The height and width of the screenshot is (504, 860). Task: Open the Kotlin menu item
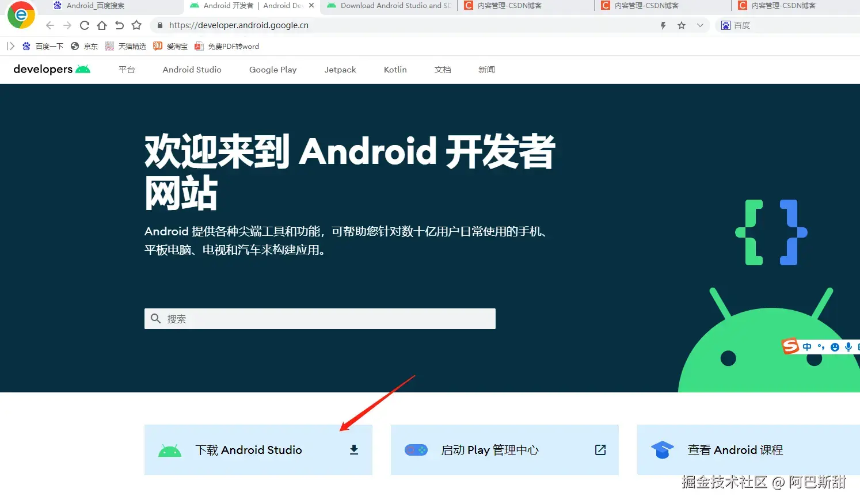(x=395, y=69)
